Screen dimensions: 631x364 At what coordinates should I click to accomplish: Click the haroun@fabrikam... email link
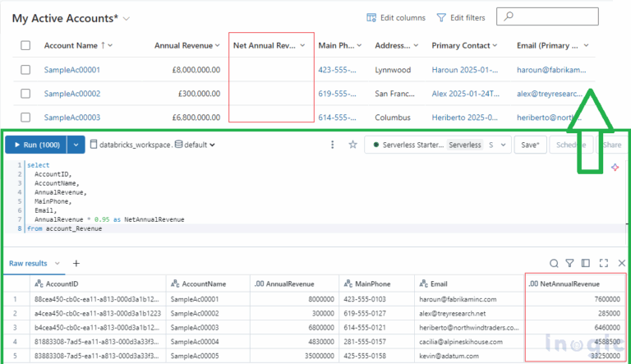point(551,70)
